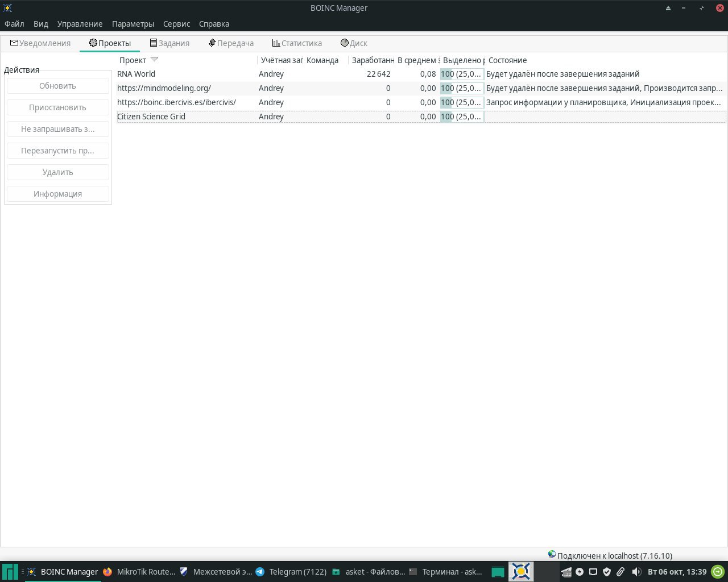The width and height of the screenshot is (728, 582).
Task: Click the Выделено ресурсов column header
Action: click(x=462, y=60)
